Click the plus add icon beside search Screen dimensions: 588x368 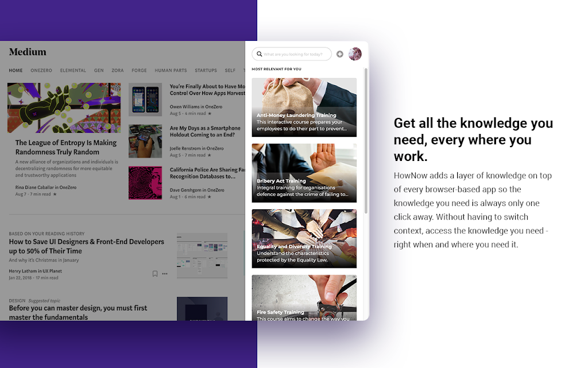pyautogui.click(x=340, y=54)
